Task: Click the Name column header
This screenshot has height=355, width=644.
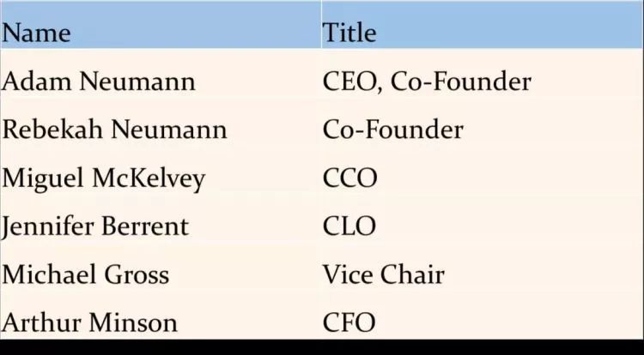Action: pos(161,25)
